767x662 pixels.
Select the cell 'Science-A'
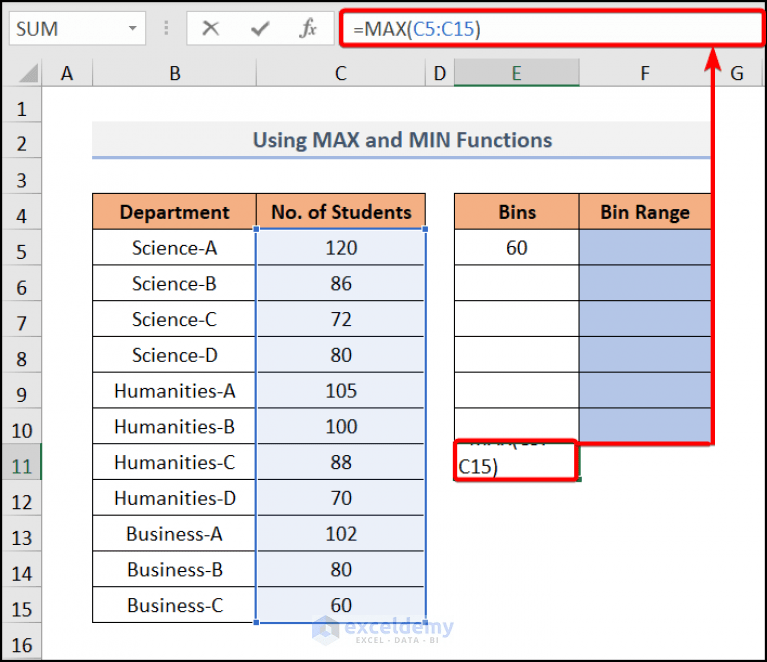pos(175,248)
